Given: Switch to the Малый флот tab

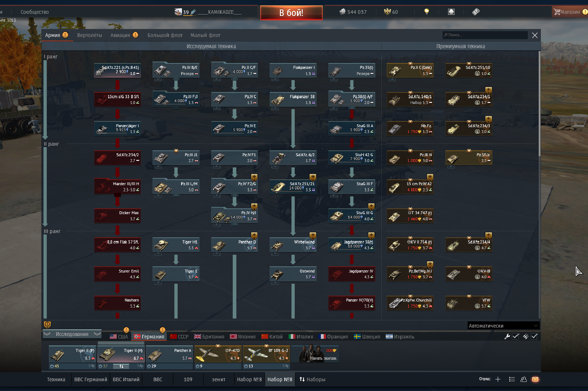Looking at the screenshot, I should coord(206,35).
